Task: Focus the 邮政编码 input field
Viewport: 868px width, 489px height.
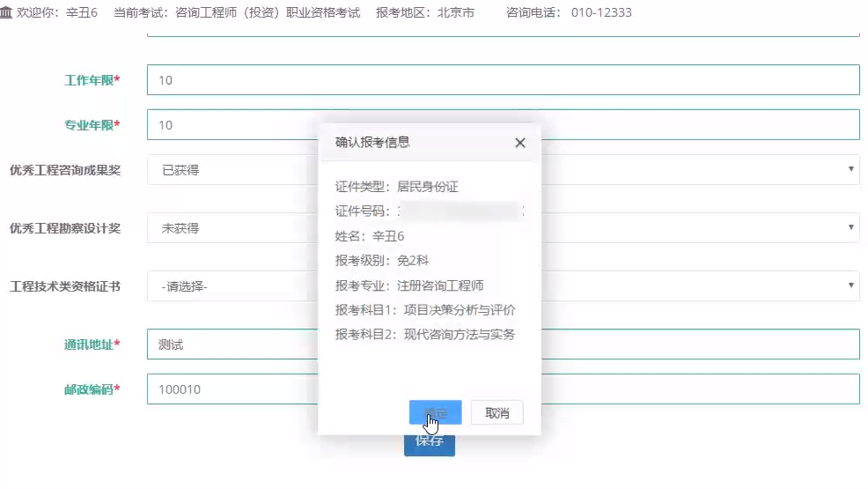Action: point(504,389)
